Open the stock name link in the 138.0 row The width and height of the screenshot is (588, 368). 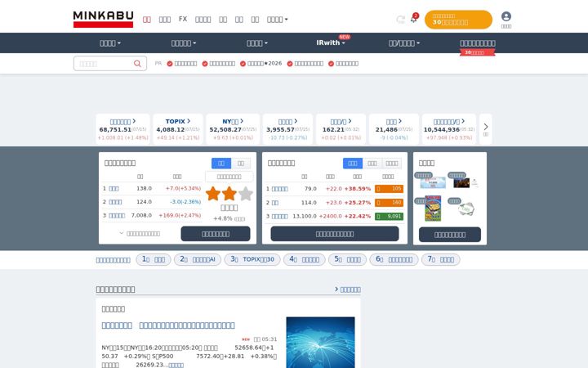click(114, 189)
